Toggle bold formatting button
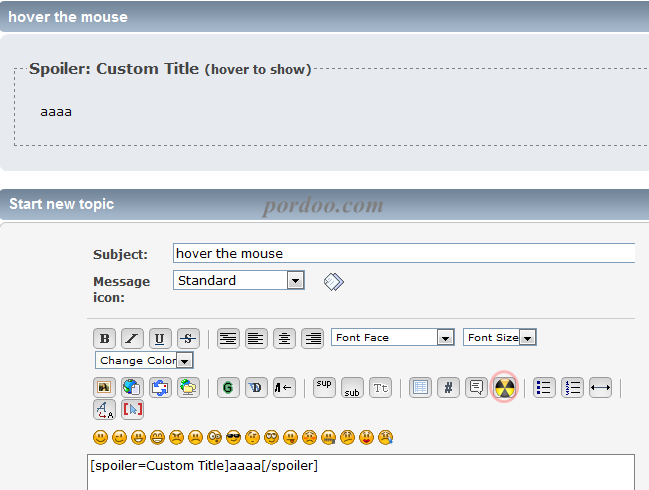Screen dimensions: 649x490 pyautogui.click(x=104, y=339)
